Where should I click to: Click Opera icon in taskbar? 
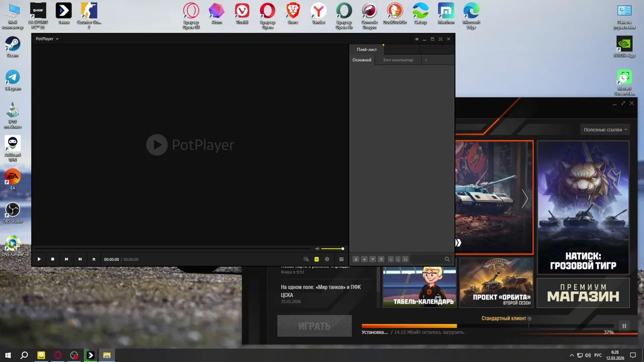(58, 355)
